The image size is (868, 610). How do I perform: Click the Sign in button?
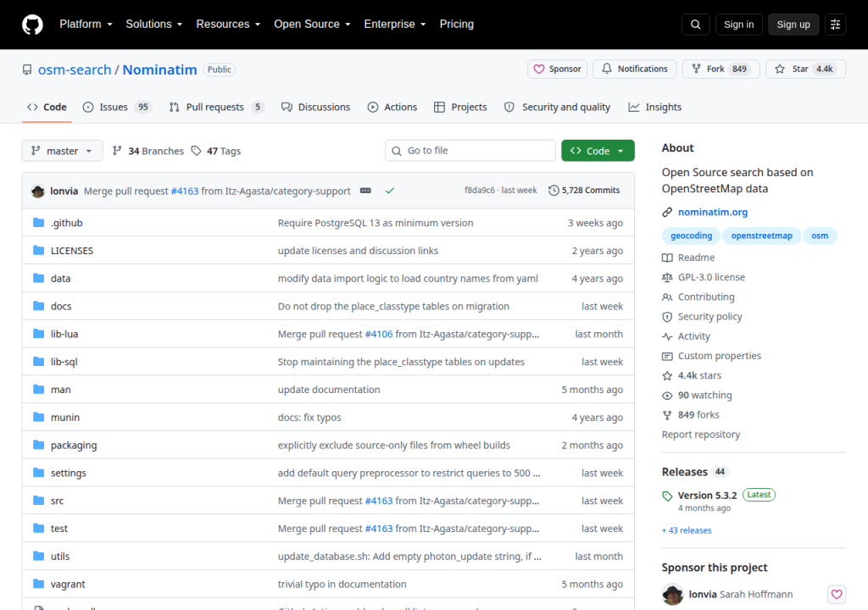coord(738,25)
